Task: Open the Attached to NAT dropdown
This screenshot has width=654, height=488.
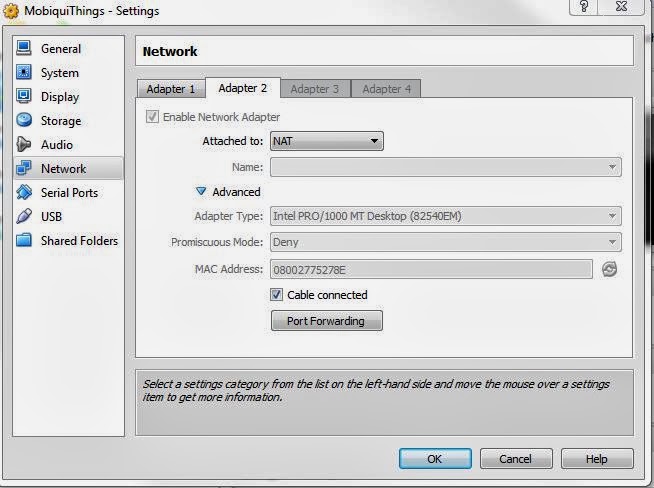Action: [x=327, y=141]
